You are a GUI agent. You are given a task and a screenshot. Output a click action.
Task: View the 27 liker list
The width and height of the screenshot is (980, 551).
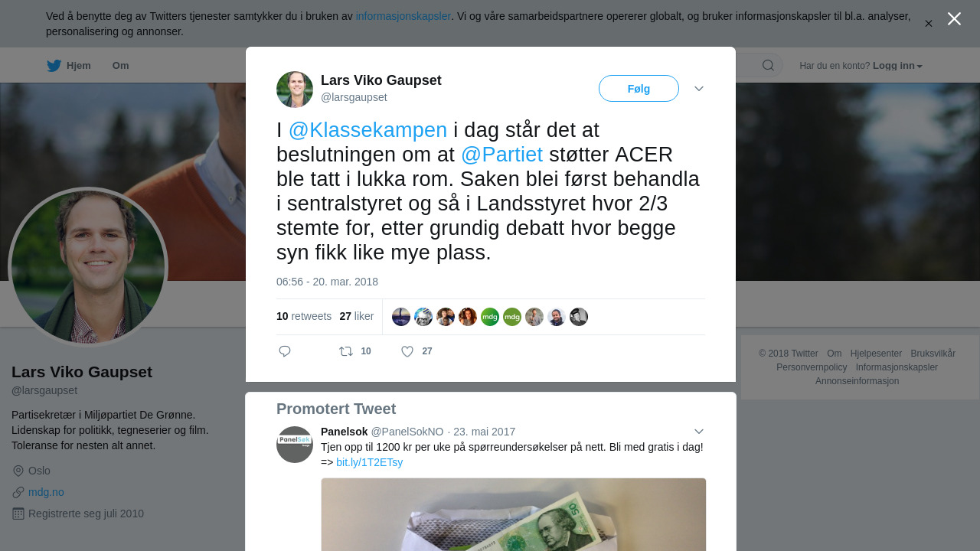[x=357, y=316]
